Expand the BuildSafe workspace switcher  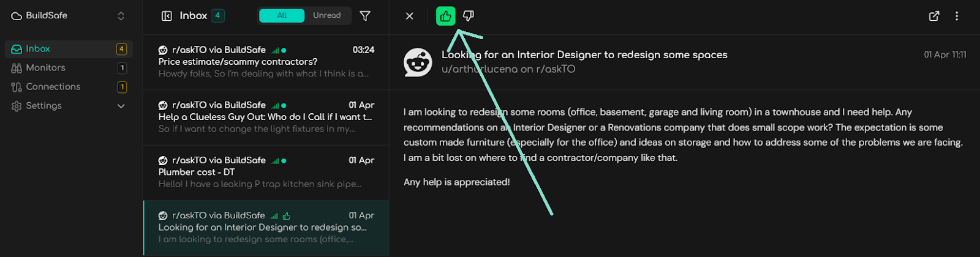[121, 16]
